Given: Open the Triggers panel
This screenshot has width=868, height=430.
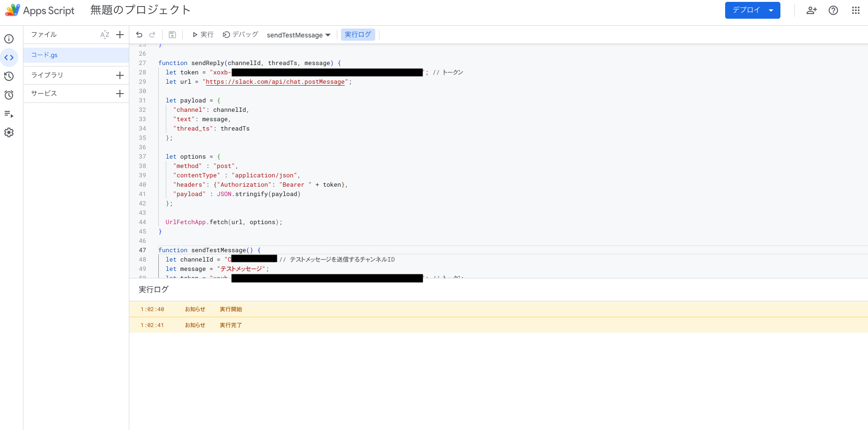Looking at the screenshot, I should 9,95.
